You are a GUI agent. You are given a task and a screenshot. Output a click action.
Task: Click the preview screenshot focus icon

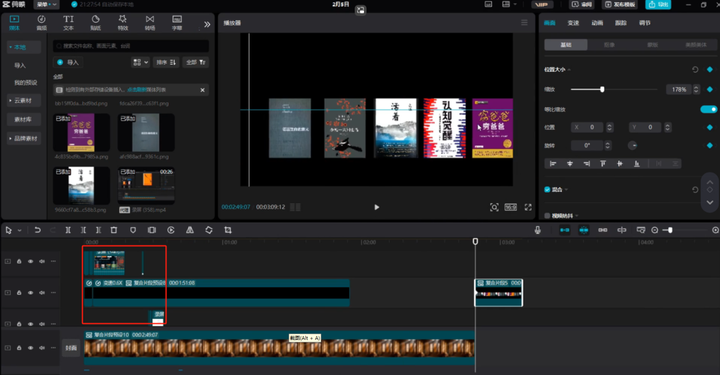(494, 207)
